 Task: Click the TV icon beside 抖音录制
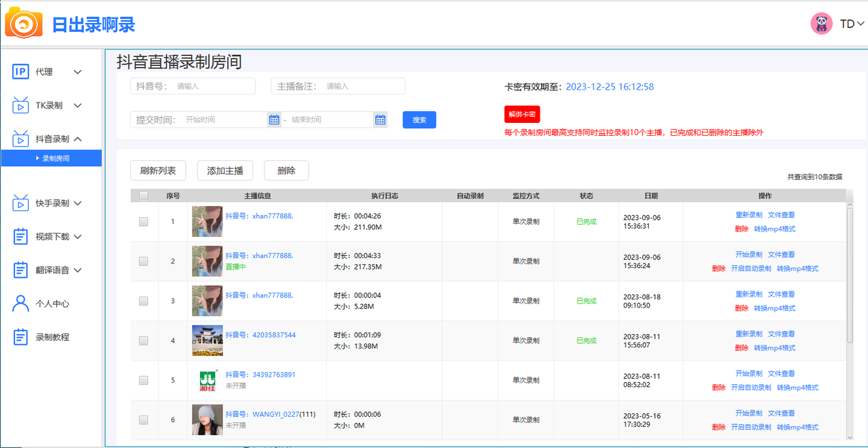tap(21, 138)
